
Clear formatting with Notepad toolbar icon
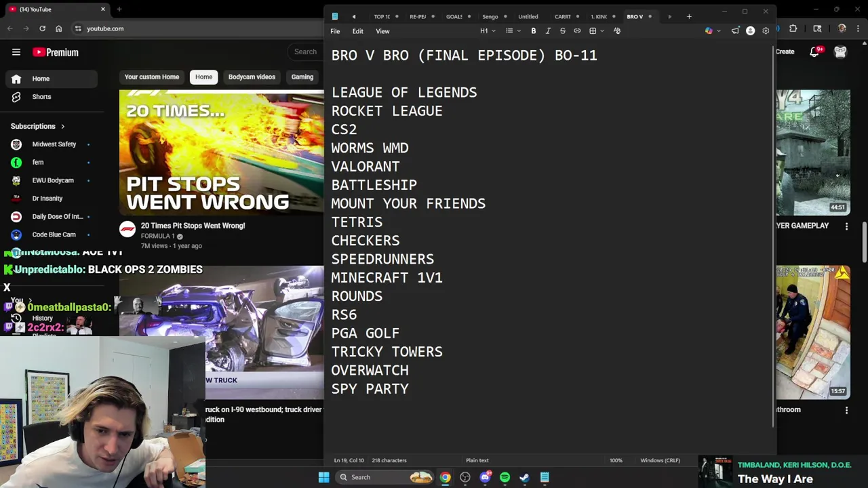(616, 31)
